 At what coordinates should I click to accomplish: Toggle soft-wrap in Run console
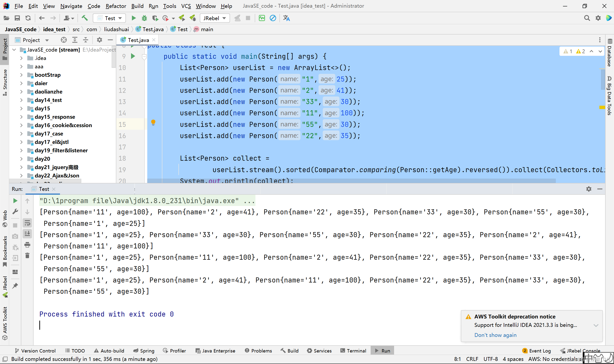pos(28,223)
